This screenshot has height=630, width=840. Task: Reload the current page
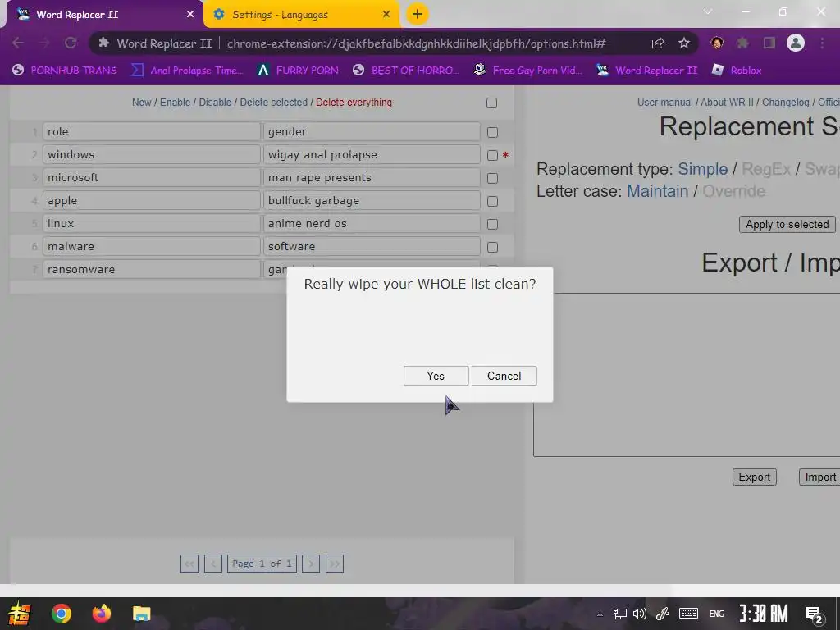pos(71,43)
